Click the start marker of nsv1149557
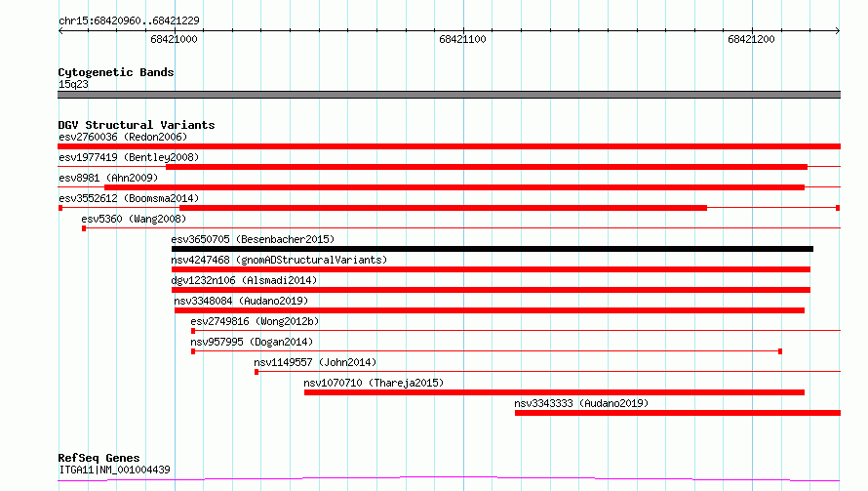Viewport: 868px width, 491px height. [x=256, y=372]
